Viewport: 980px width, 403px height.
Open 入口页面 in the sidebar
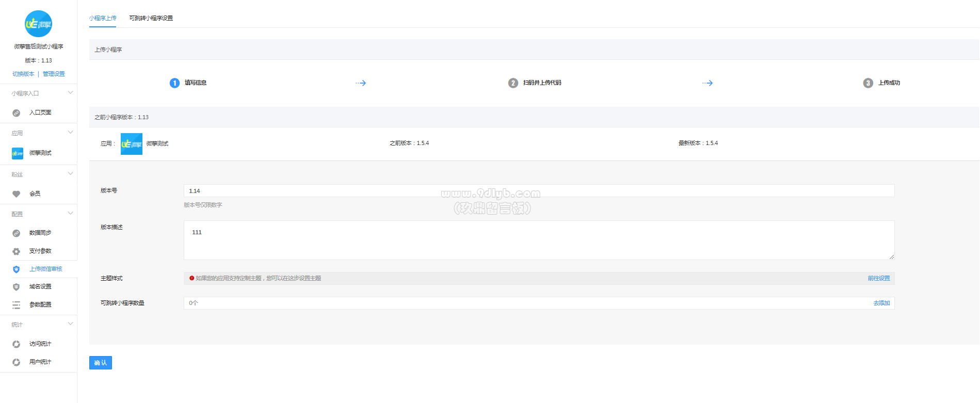pos(40,112)
